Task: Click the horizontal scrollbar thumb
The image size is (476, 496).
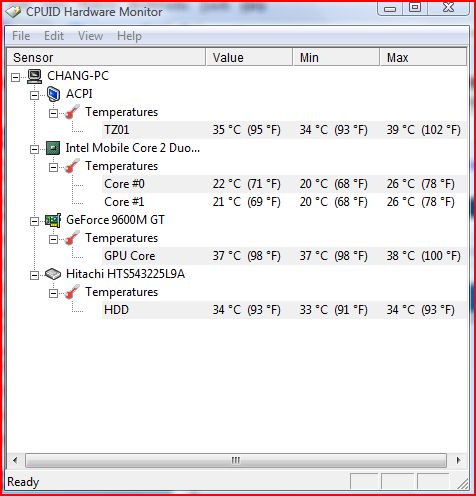Action: (x=236, y=460)
